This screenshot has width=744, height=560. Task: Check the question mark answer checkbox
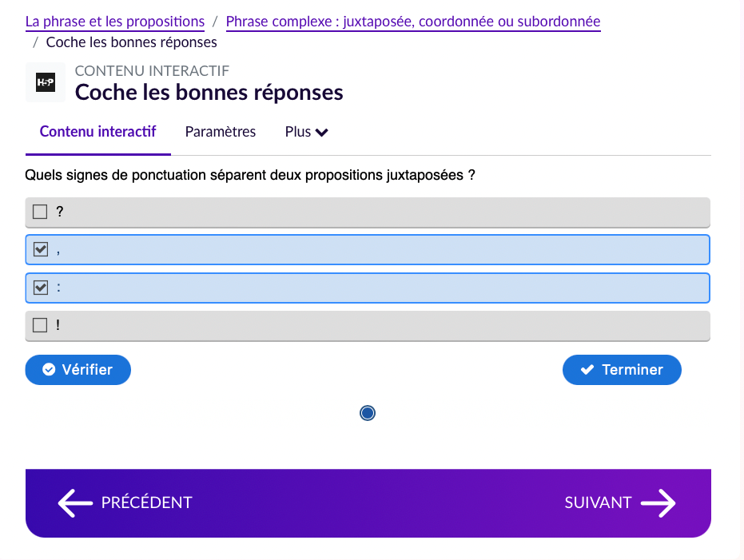[40, 212]
